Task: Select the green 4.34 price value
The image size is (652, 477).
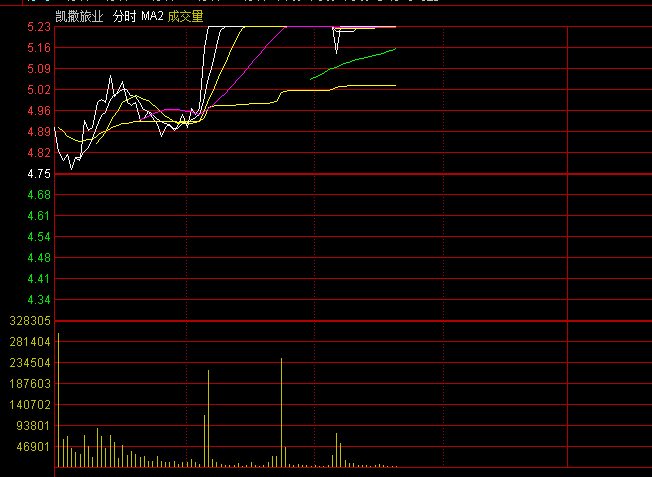Action: (39, 299)
